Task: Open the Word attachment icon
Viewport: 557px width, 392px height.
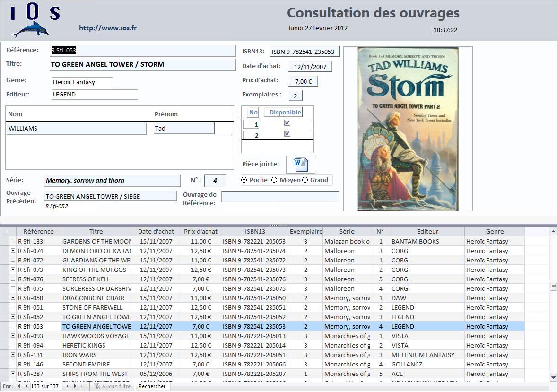Action: [301, 164]
